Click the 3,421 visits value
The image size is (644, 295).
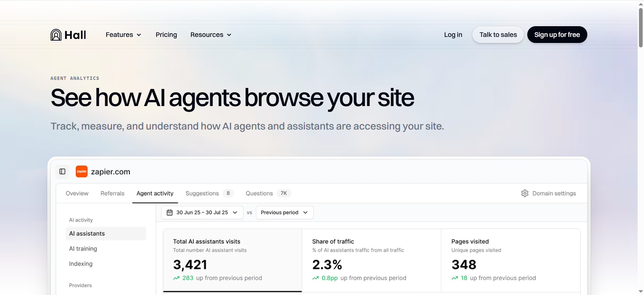click(190, 265)
